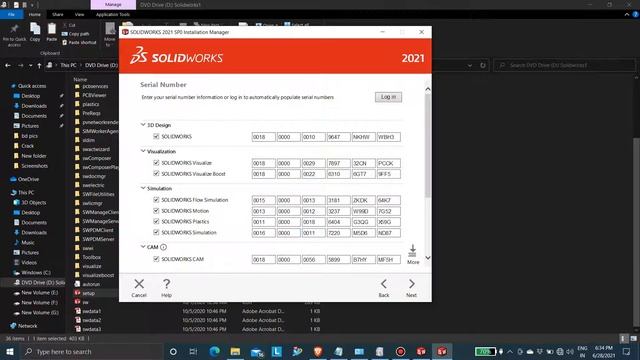Click the red record taskbar icon
The image size is (640, 360).
click(400, 351)
